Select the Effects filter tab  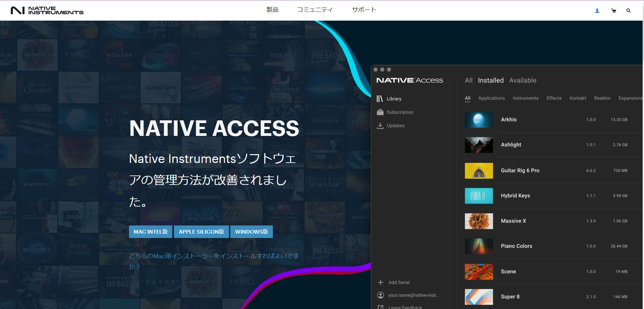554,98
